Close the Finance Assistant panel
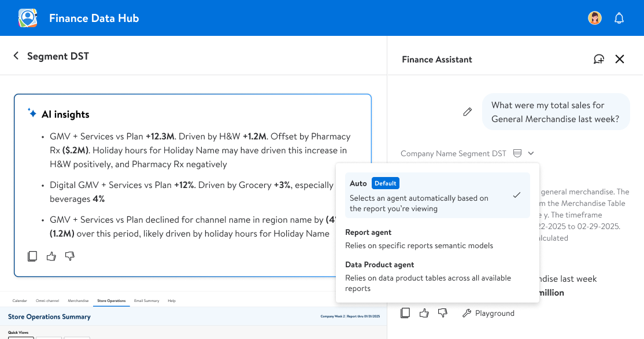The height and width of the screenshot is (339, 644). (x=620, y=59)
